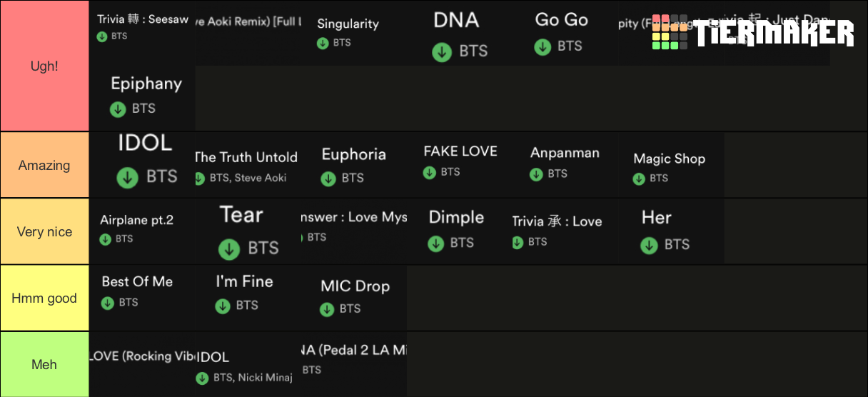This screenshot has width=868, height=397.
Task: Click the large download icon under IDOL
Action: [x=128, y=177]
